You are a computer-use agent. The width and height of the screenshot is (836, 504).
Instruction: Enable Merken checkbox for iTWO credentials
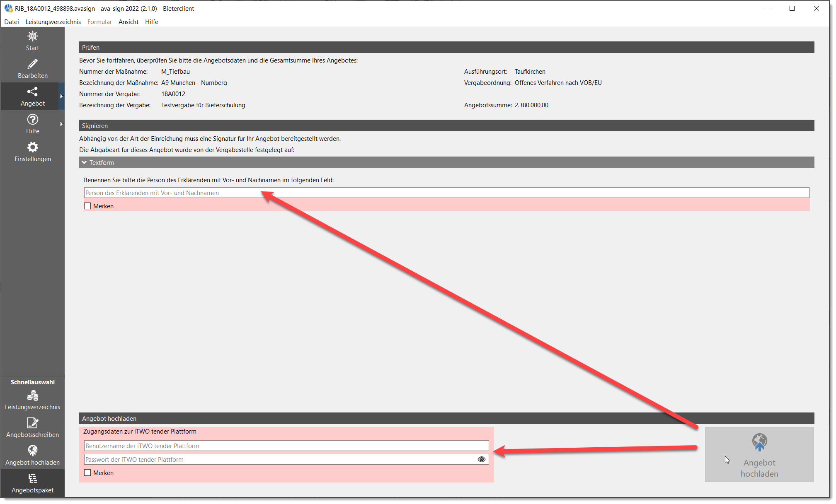(x=87, y=473)
